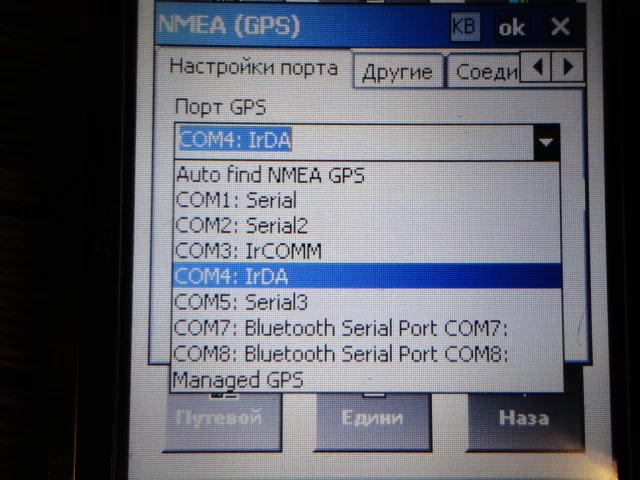Toggle the KB keyboard icon

point(464,27)
